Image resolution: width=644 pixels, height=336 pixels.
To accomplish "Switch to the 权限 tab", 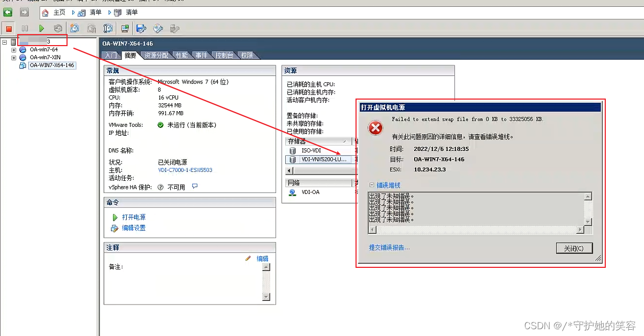I will tap(247, 55).
